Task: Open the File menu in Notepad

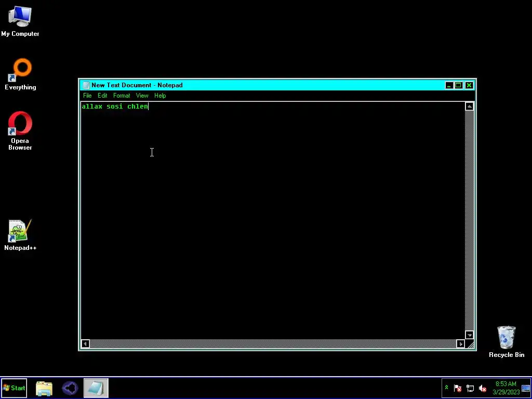Action: click(87, 96)
